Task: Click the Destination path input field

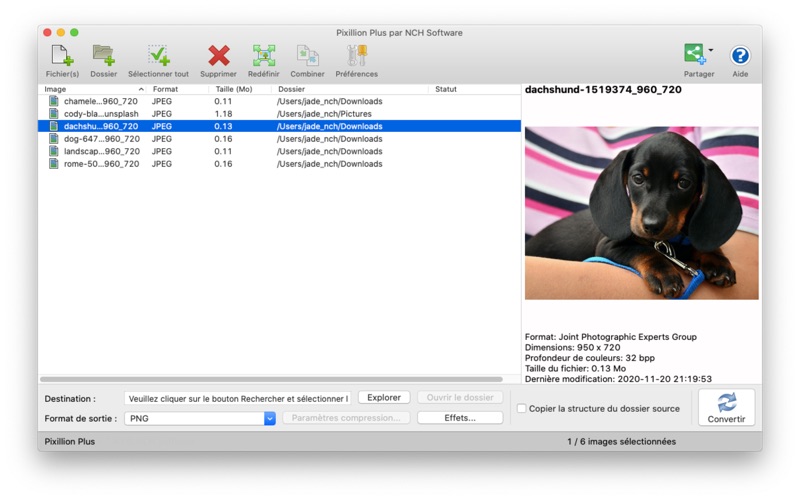Action: [238, 398]
